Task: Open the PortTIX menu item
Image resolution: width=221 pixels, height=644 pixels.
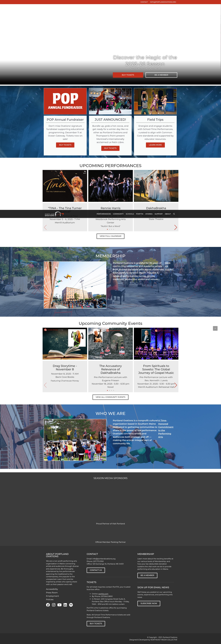Action: point(140,214)
